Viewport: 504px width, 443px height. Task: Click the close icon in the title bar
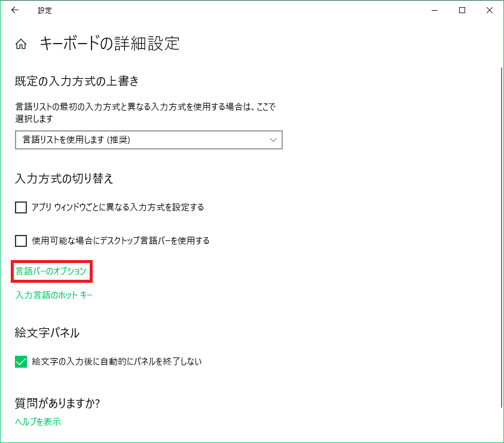489,10
